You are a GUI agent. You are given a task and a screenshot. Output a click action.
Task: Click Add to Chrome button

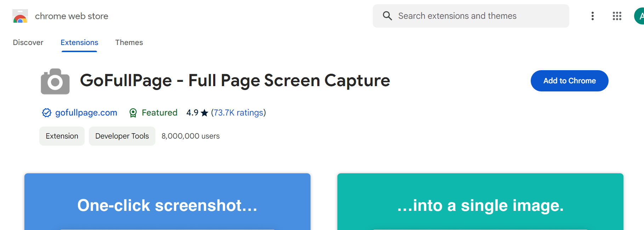click(569, 81)
